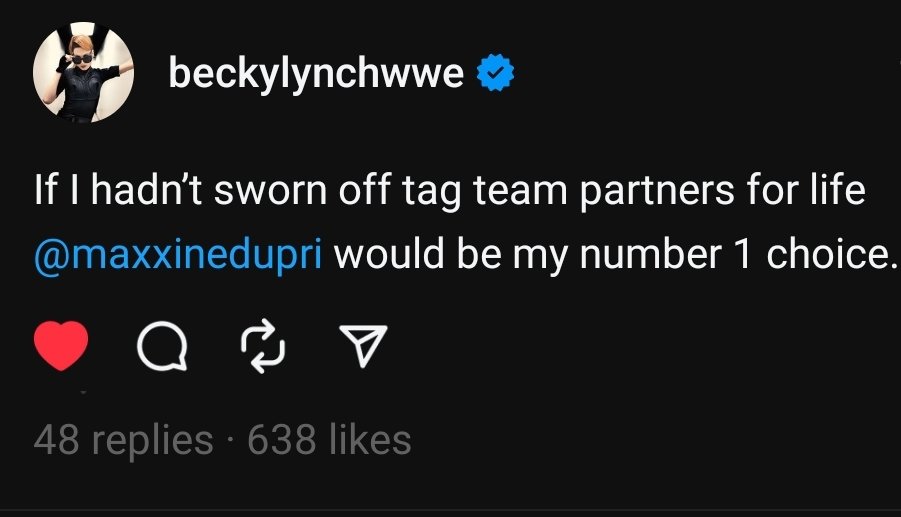View the 48 replies
This screenshot has width=901, height=517.
[x=123, y=441]
